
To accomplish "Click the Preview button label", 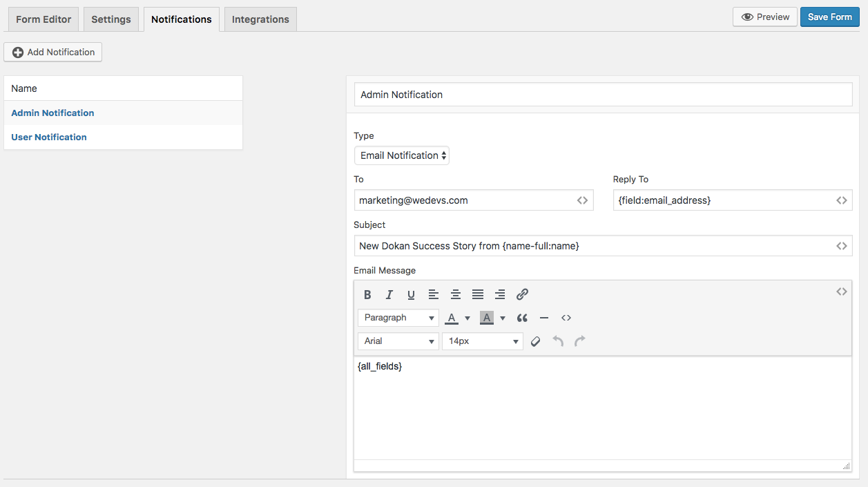I will point(773,17).
